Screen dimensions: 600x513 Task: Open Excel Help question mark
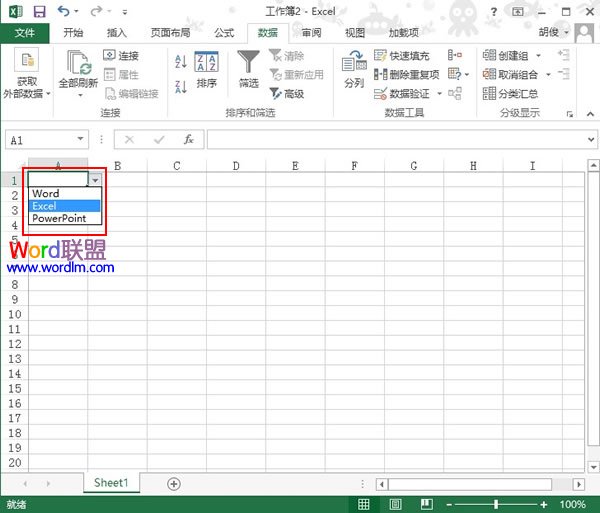coord(494,12)
